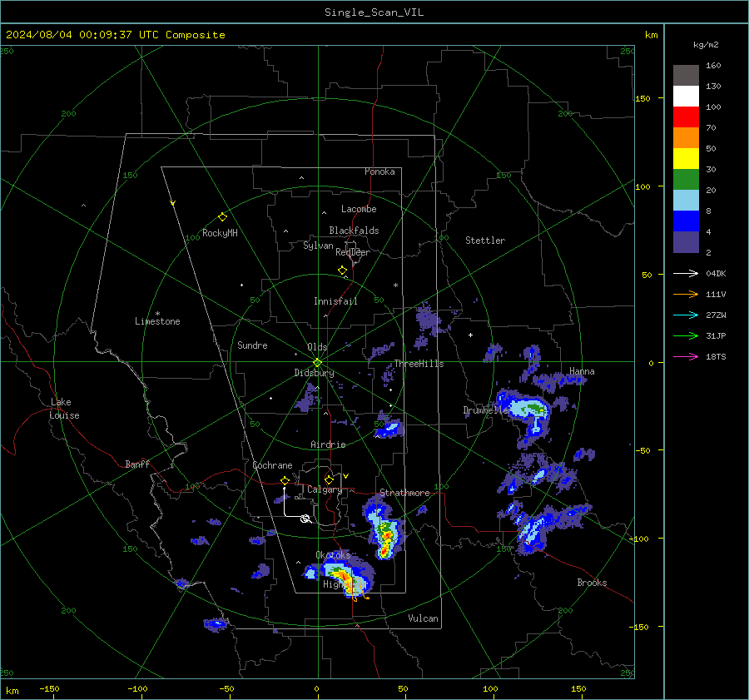Image resolution: width=749 pixels, height=700 pixels.
Task: Click the ThreeHills city label
Action: coord(419,364)
